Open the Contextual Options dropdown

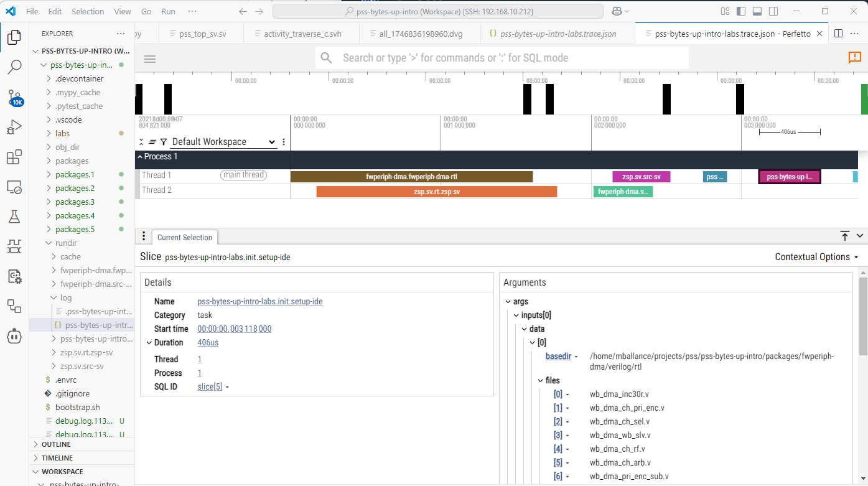tap(816, 257)
